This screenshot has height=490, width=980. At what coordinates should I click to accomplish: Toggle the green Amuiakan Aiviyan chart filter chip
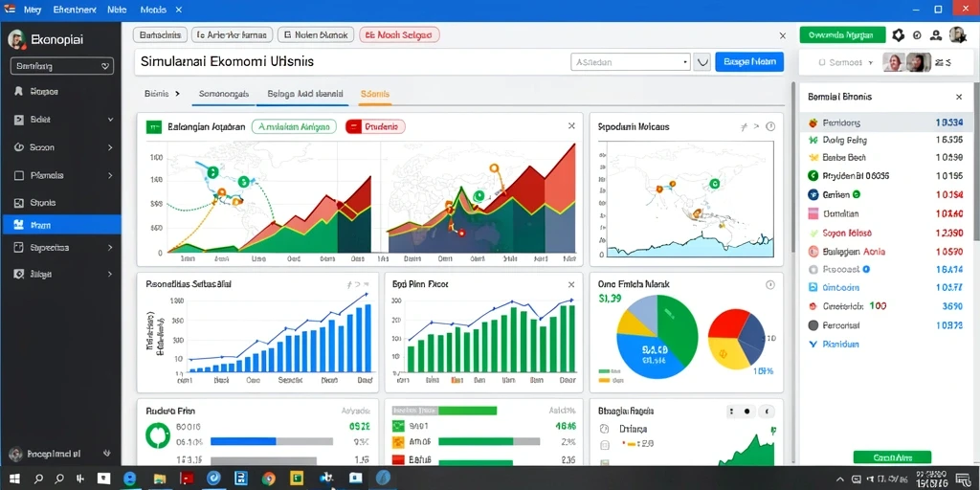click(294, 126)
